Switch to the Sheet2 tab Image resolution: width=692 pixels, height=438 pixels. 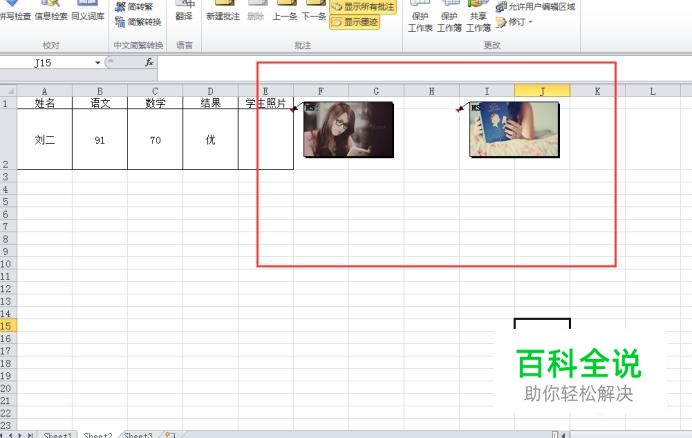(x=98, y=434)
